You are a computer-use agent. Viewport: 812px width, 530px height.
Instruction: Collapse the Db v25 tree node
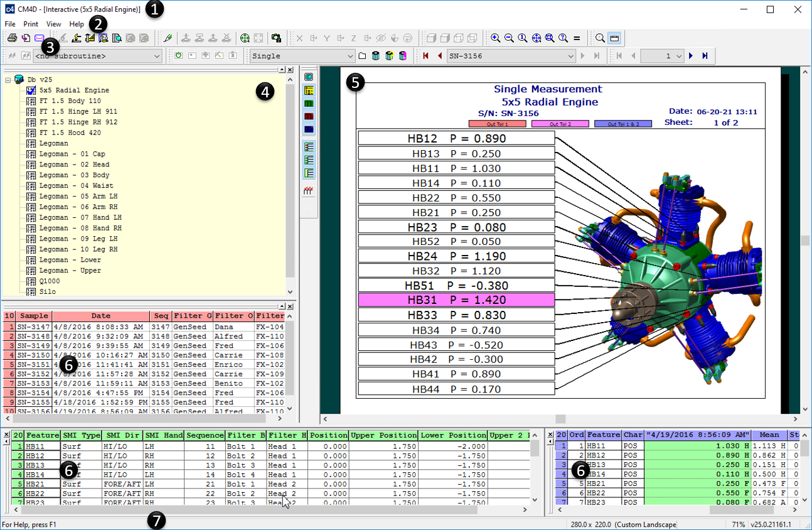tap(8, 80)
